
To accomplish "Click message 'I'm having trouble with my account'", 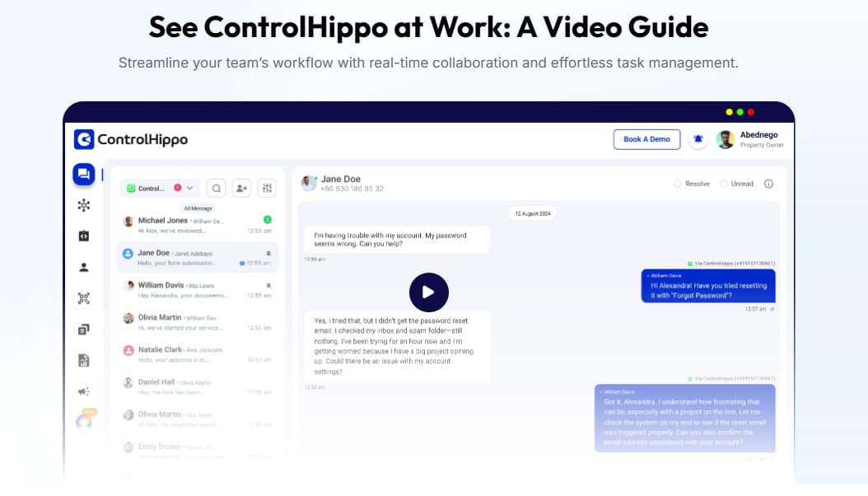I will point(397,239).
